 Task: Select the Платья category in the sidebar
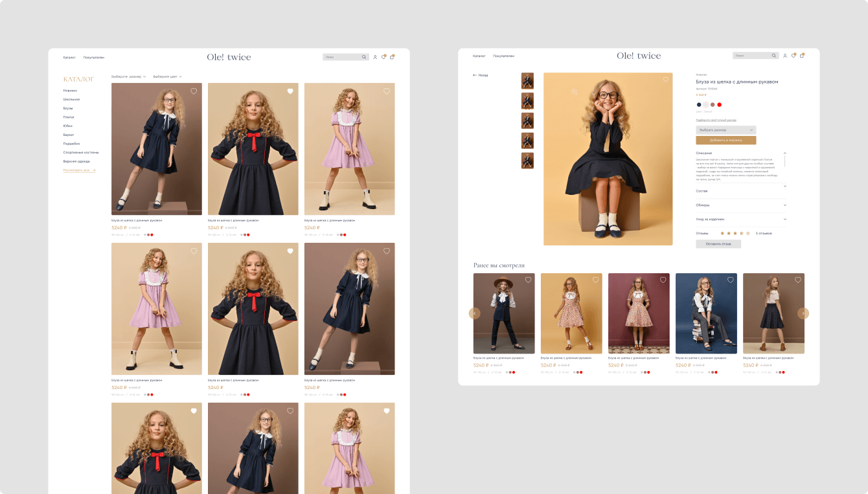point(69,117)
